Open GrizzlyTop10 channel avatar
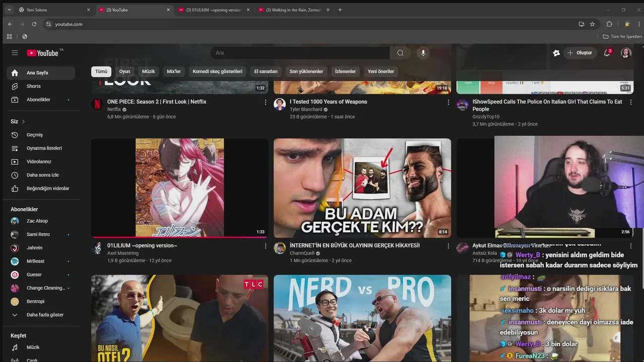The image size is (644, 362). coord(462,104)
